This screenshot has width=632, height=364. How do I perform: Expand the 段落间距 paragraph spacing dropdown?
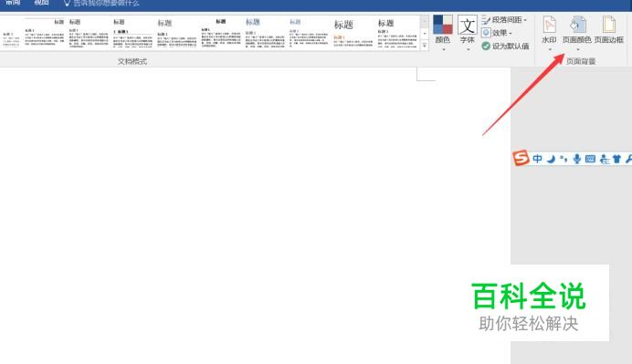tap(504, 20)
